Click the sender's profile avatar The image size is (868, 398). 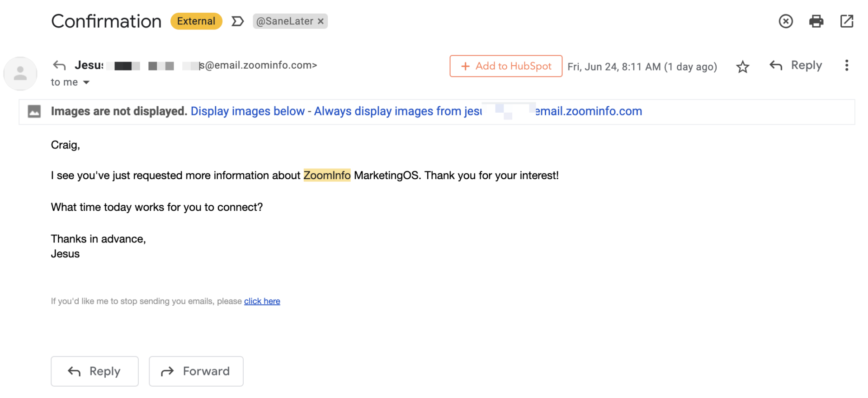click(20, 73)
